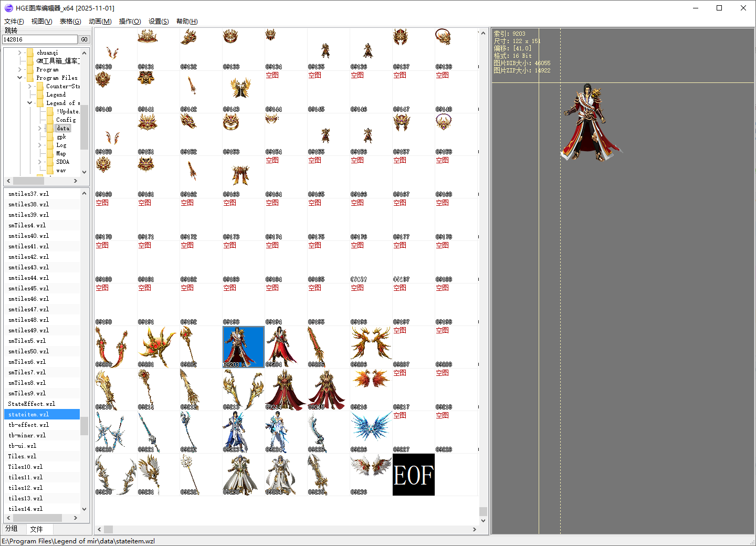
Task: Select the ice wings sprite 09226
Action: coord(371,432)
